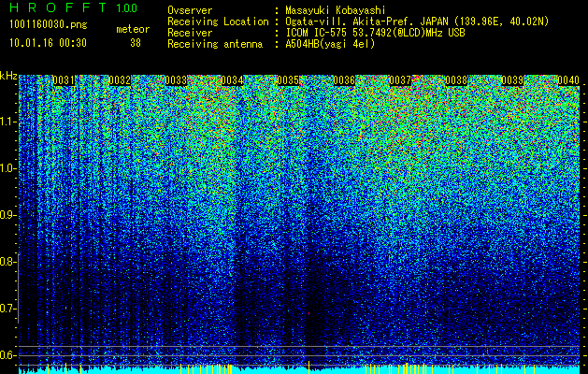Click the file name 1001160030.png
This screenshot has height=374, width=588.
[x=48, y=25]
